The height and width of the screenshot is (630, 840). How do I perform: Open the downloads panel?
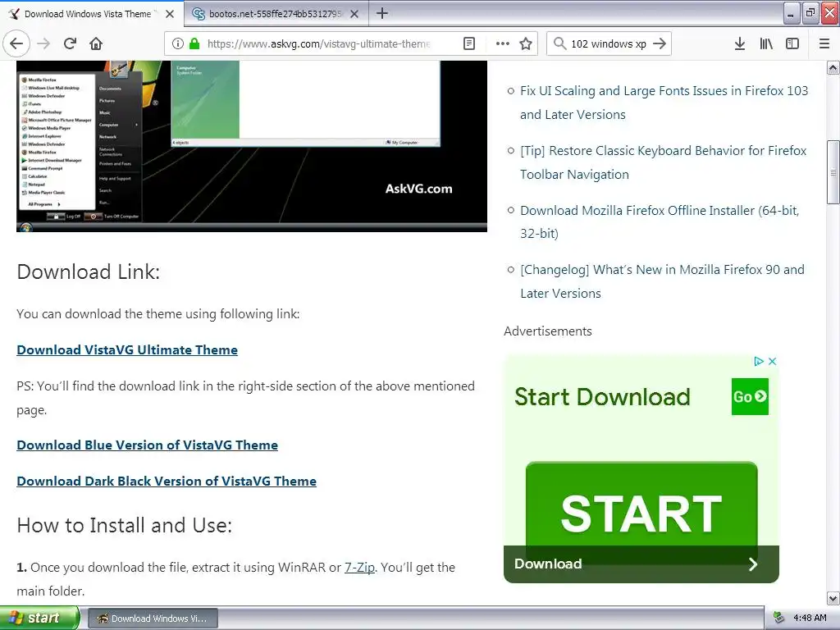(739, 43)
